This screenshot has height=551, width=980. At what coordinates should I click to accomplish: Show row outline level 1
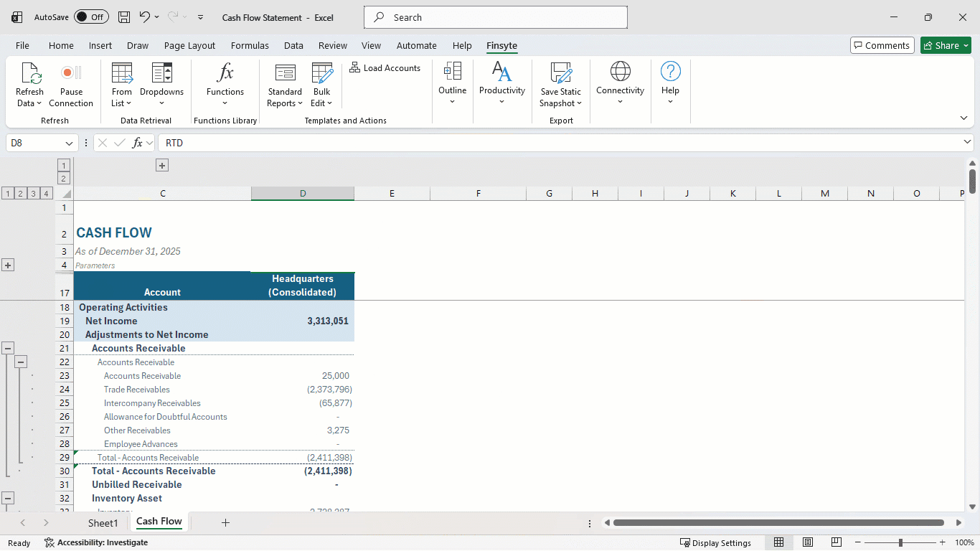coord(7,194)
